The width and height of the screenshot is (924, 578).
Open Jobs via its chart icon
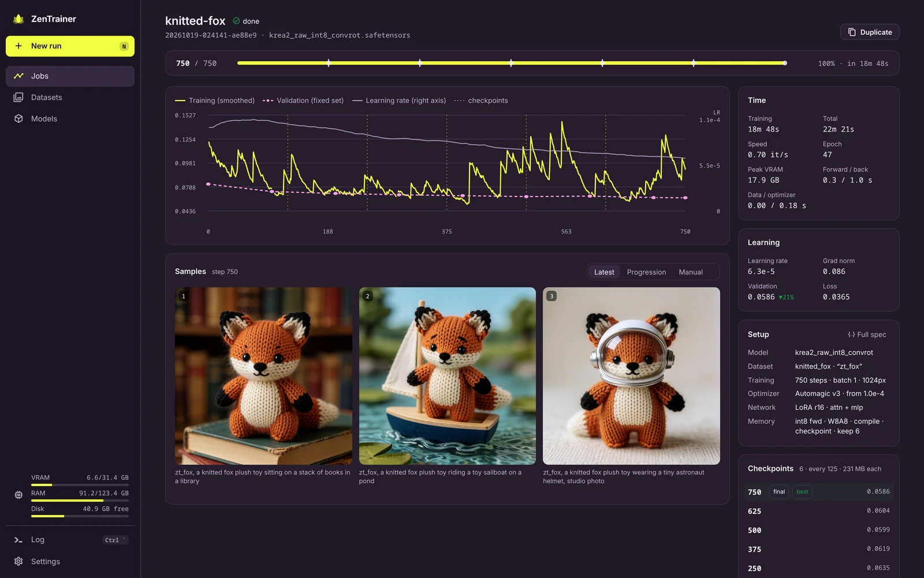(18, 76)
